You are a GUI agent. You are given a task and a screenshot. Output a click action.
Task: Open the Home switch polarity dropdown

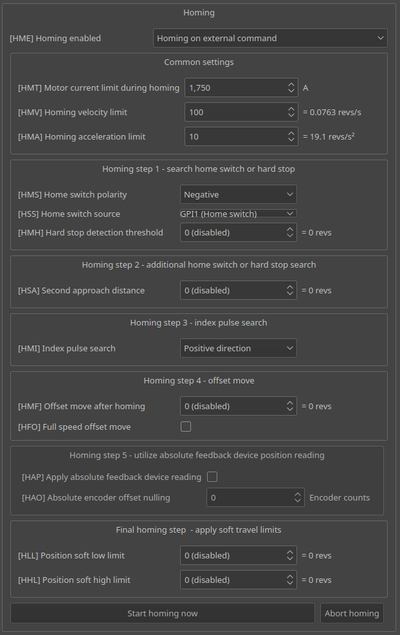(x=238, y=194)
